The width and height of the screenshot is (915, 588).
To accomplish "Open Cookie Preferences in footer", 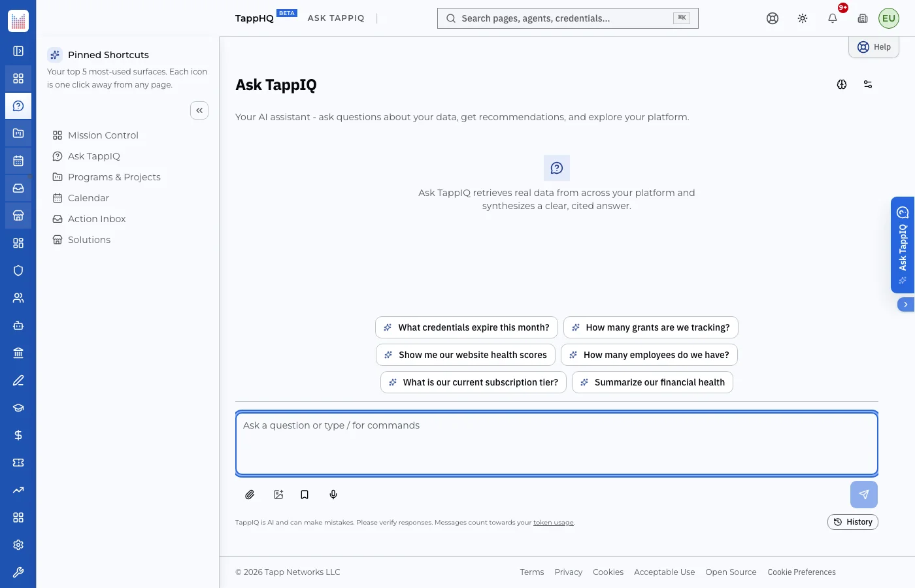I will [x=802, y=572].
